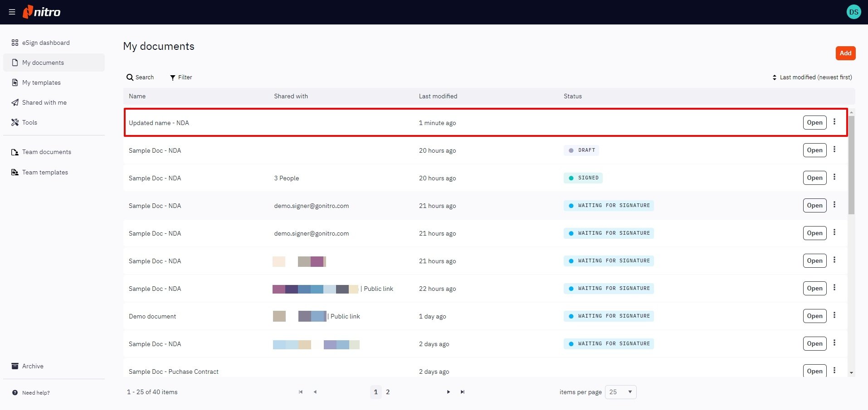Click the DS user avatar
Image resolution: width=868 pixels, height=410 pixels.
click(853, 12)
